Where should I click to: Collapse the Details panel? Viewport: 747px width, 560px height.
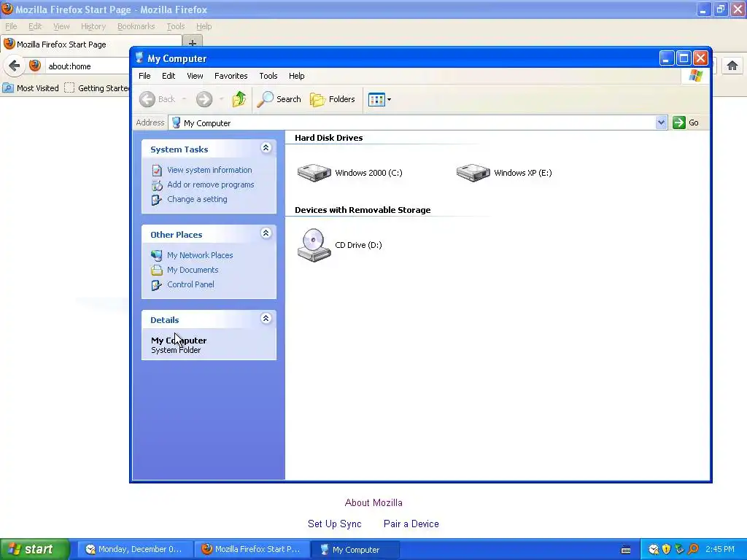point(266,318)
